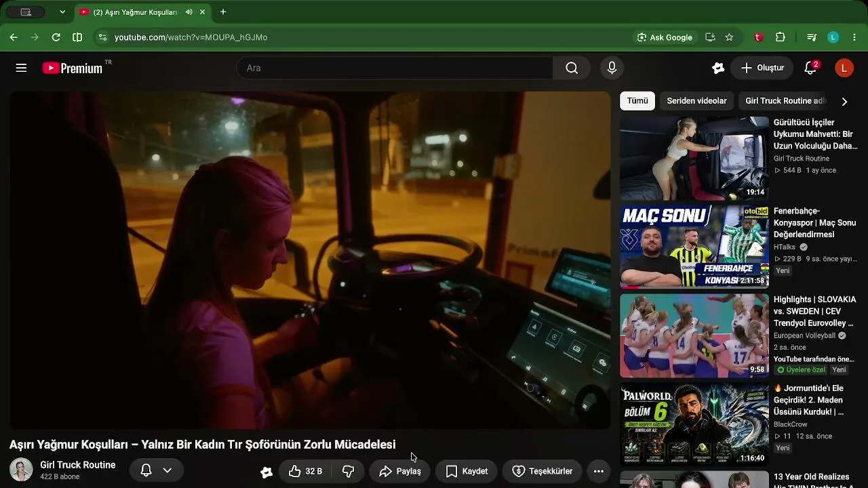Open the HTalks channel name
This screenshot has height=488, width=868.
(785, 247)
